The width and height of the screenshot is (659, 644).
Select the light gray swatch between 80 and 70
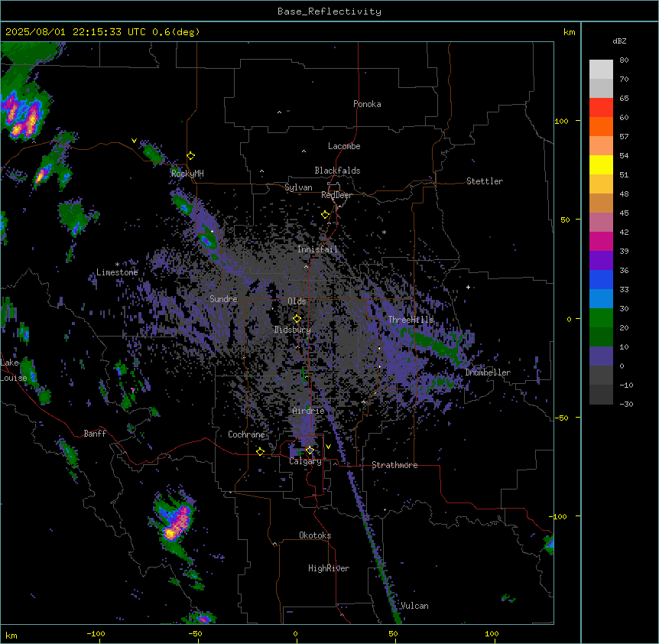(x=601, y=70)
